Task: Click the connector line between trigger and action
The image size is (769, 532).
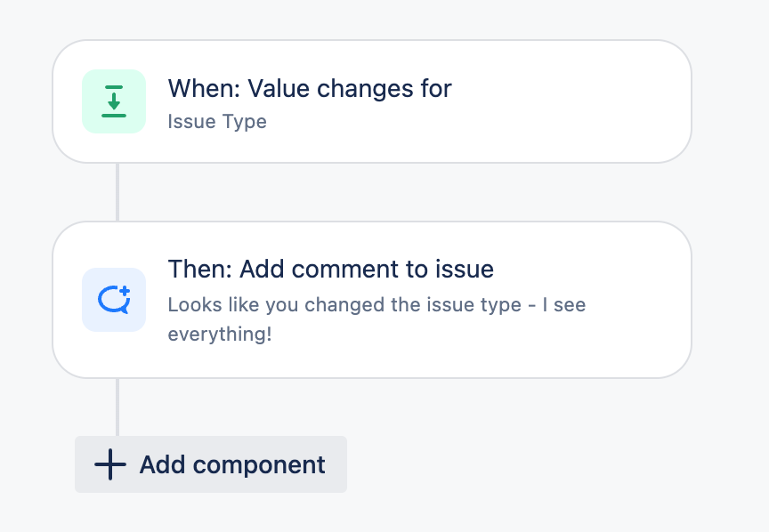Action: [117, 192]
